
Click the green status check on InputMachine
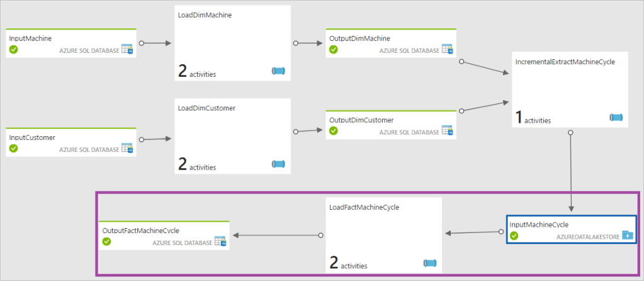14,49
